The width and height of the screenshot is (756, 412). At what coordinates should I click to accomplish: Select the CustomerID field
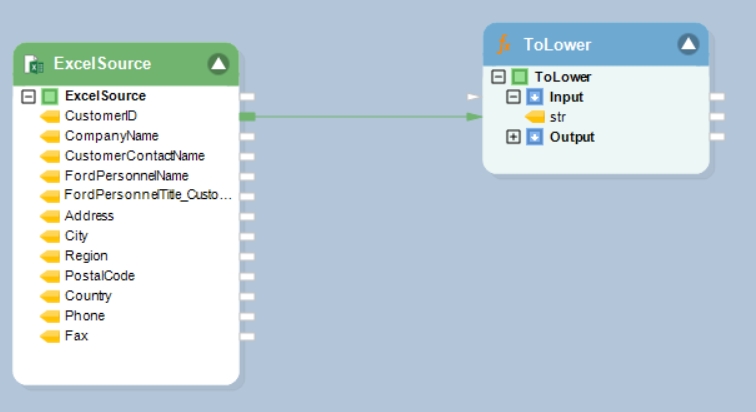coord(101,116)
